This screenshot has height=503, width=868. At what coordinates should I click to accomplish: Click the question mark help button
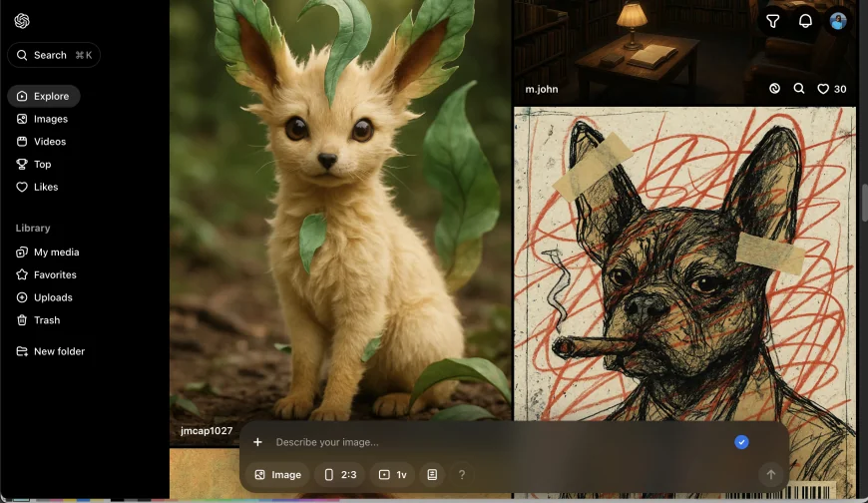click(x=462, y=475)
